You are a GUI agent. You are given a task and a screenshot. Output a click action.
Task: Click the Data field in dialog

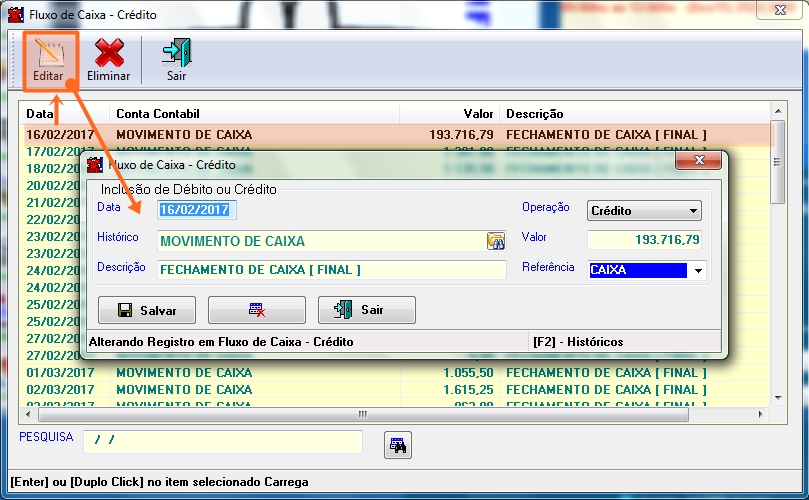(x=196, y=209)
